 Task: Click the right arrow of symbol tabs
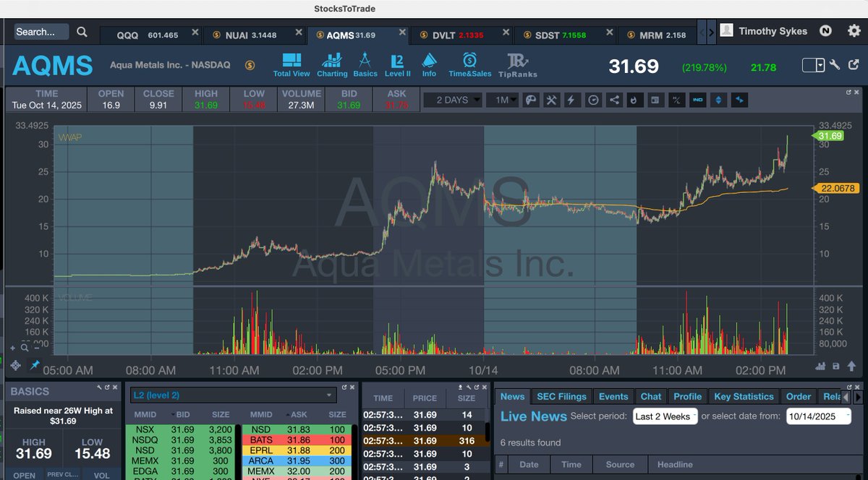coord(711,32)
